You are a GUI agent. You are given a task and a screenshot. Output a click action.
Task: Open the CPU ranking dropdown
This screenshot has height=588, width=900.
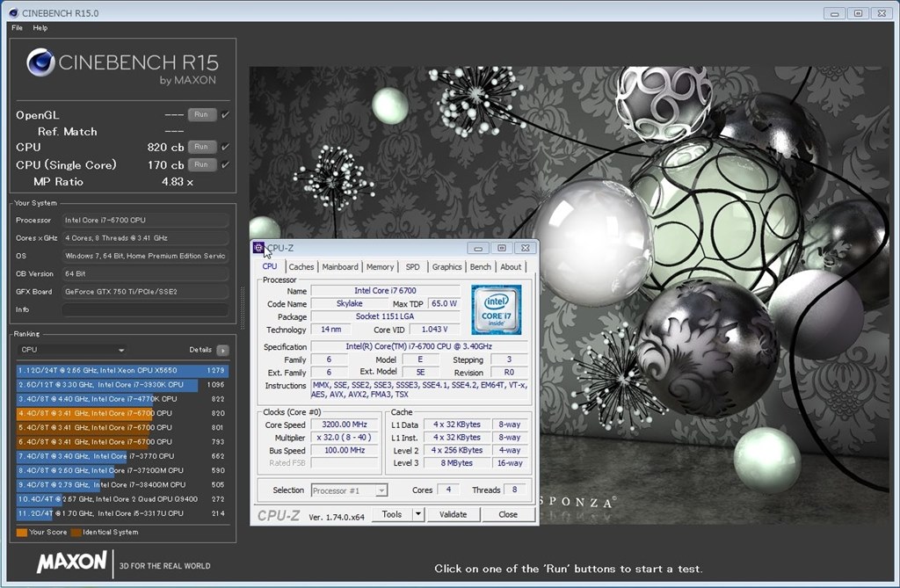pos(71,350)
